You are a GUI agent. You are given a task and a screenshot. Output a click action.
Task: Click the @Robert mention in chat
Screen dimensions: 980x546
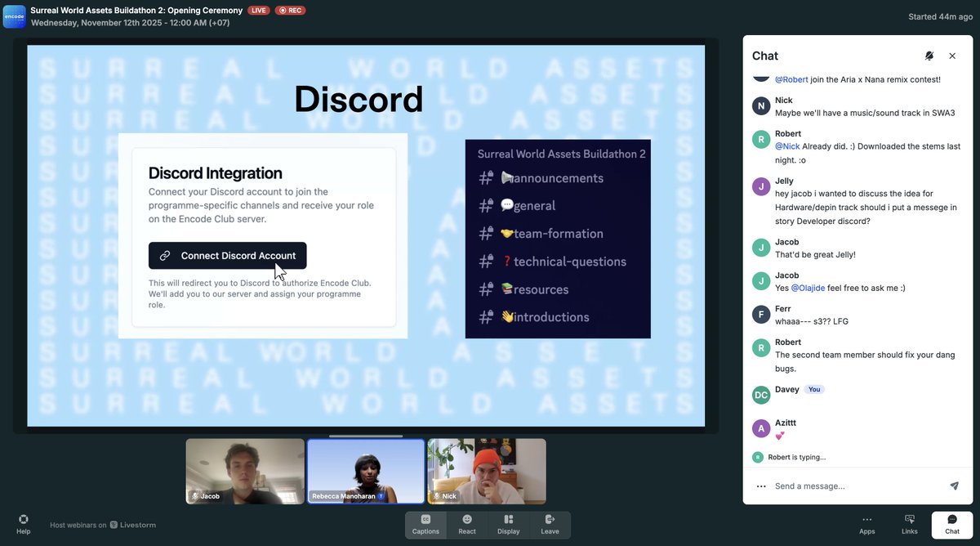(791, 79)
